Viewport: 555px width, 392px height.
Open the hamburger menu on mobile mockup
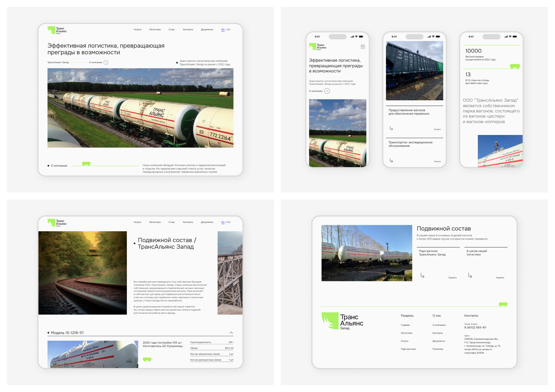pyautogui.click(x=363, y=47)
